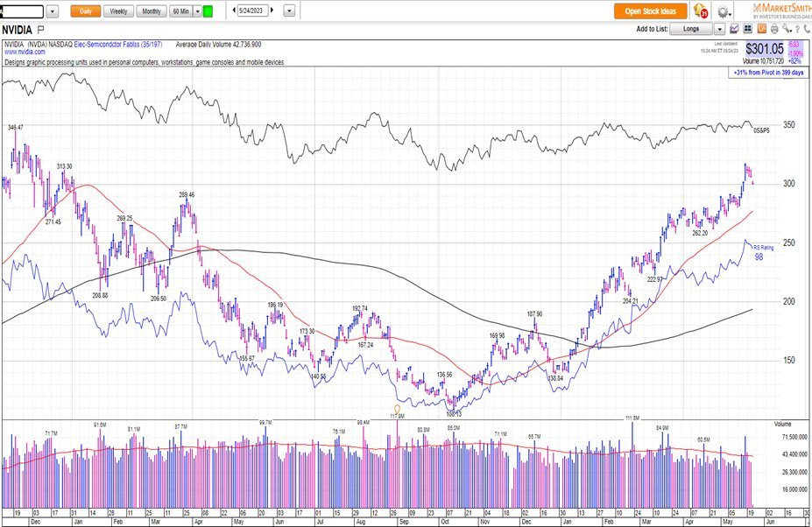Click the 111.8M volume peak label
This screenshot has width=812, height=527.
[632, 418]
